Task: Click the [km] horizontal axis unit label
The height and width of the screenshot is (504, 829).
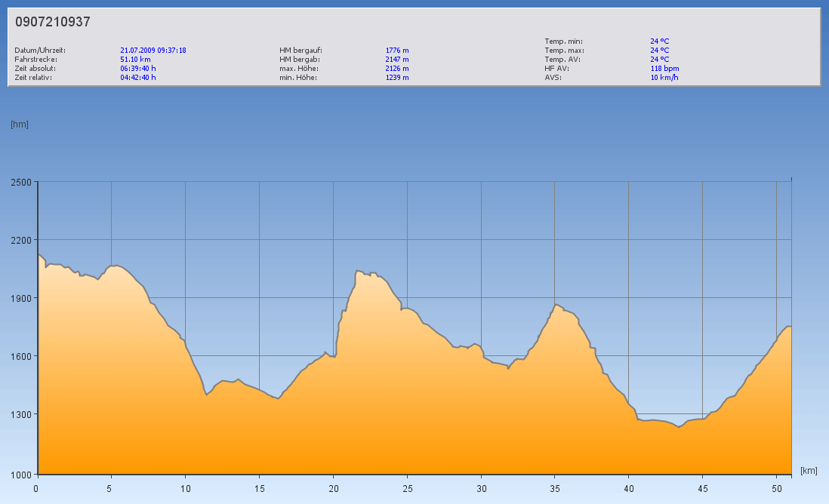Action: (809, 471)
